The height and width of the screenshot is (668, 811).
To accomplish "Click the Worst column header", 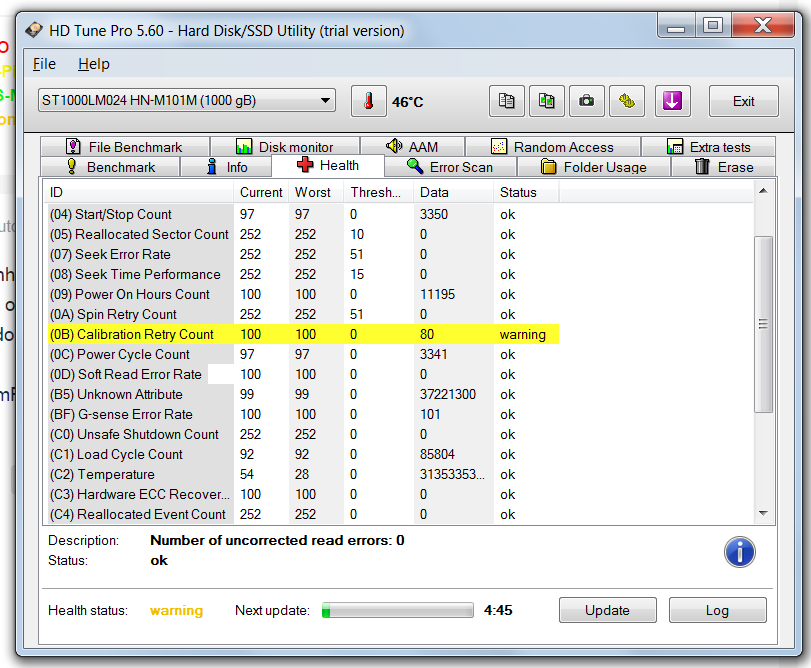I will 316,192.
